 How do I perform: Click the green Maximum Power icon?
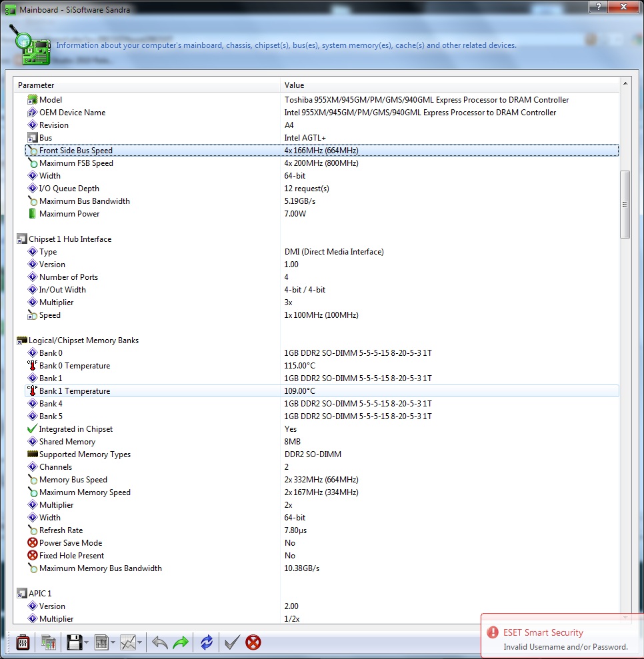coord(33,213)
